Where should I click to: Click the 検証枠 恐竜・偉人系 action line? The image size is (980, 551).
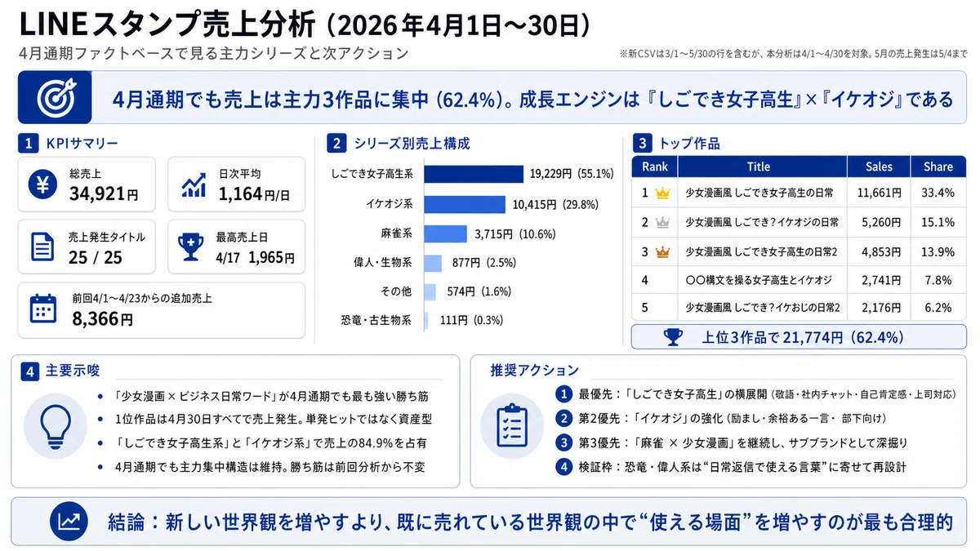(x=742, y=468)
